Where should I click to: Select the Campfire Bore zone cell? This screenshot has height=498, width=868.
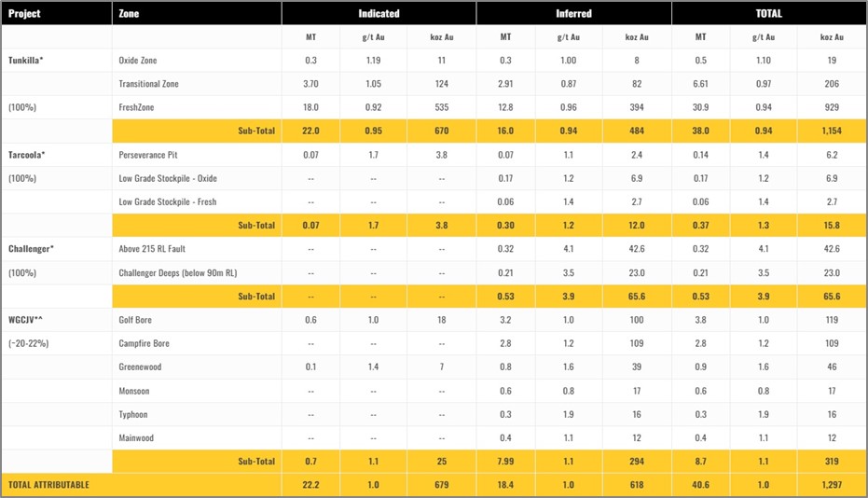144,343
